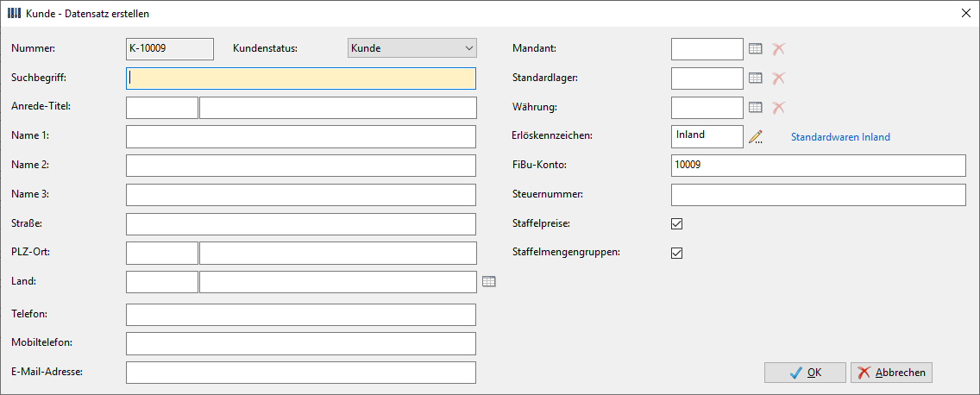Open the Währung lookup table icon
Viewport: 980px width, 395px height.
[x=756, y=108]
